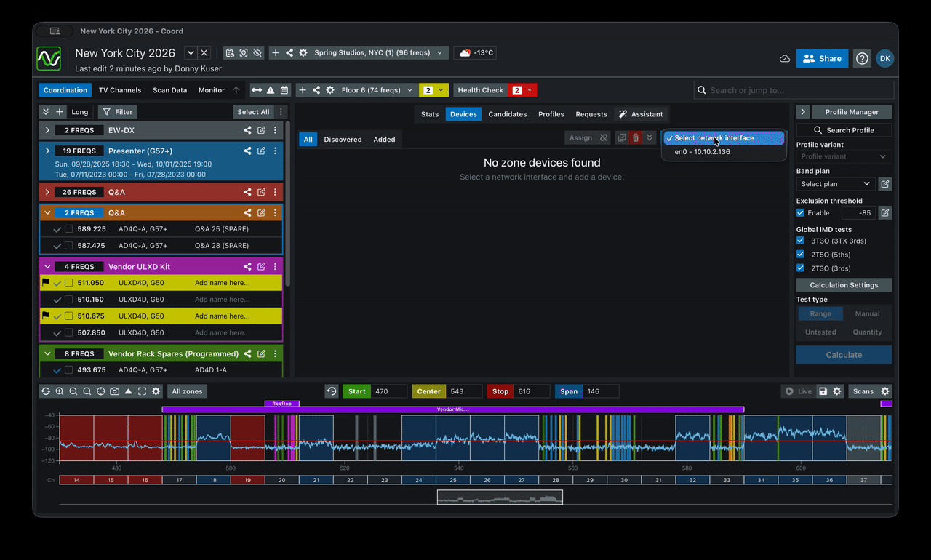Open the Select plan dropdown
The image size is (931, 560).
coord(836,184)
